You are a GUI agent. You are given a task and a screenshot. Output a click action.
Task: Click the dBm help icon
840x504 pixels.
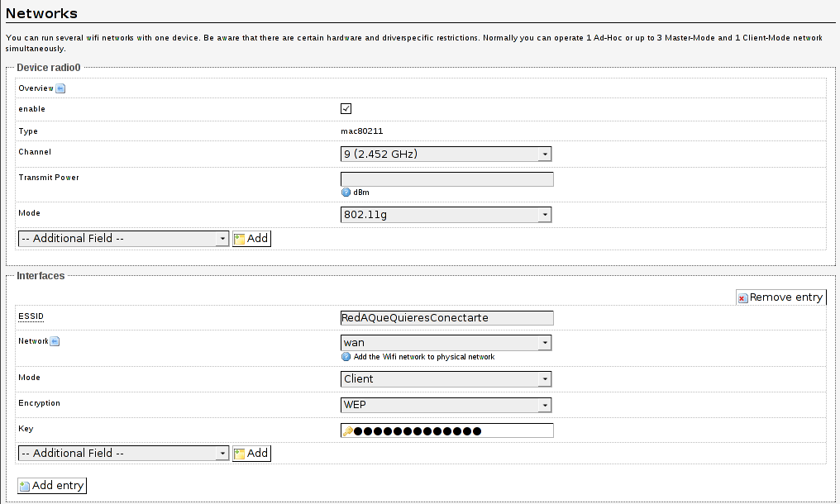(346, 192)
